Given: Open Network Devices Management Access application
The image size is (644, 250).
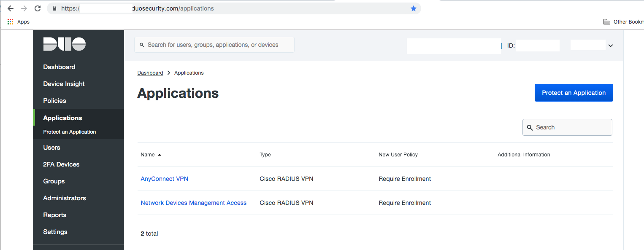Looking at the screenshot, I should pos(194,203).
